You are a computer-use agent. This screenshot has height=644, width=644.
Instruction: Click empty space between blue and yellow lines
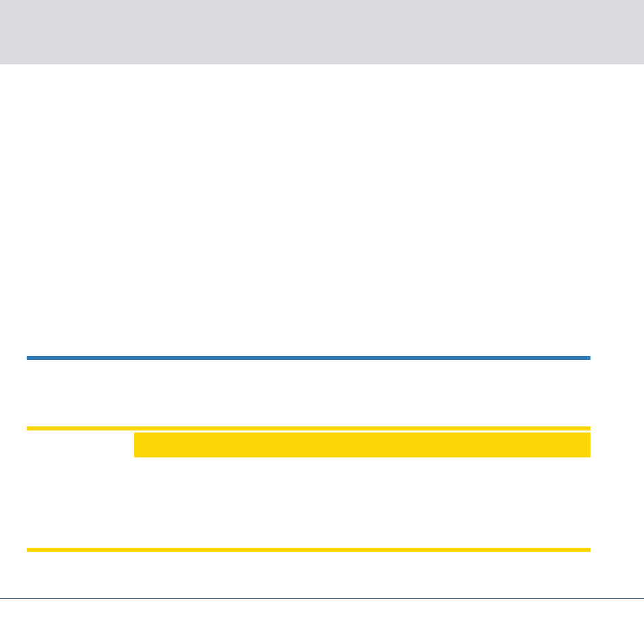click(x=308, y=393)
